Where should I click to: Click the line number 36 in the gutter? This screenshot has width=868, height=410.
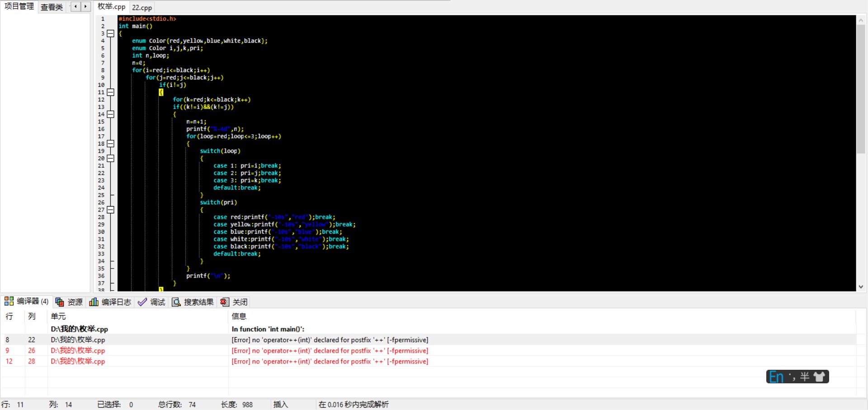(x=101, y=276)
